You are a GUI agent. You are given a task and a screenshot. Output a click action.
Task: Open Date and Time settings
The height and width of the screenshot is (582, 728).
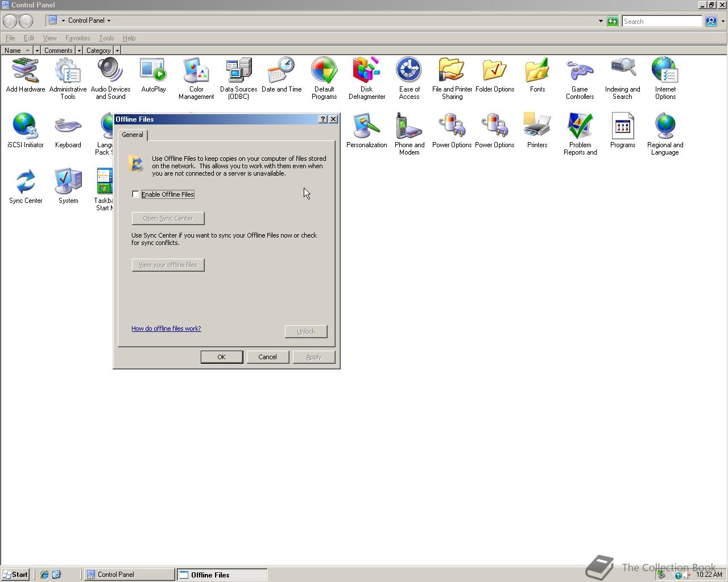(282, 75)
